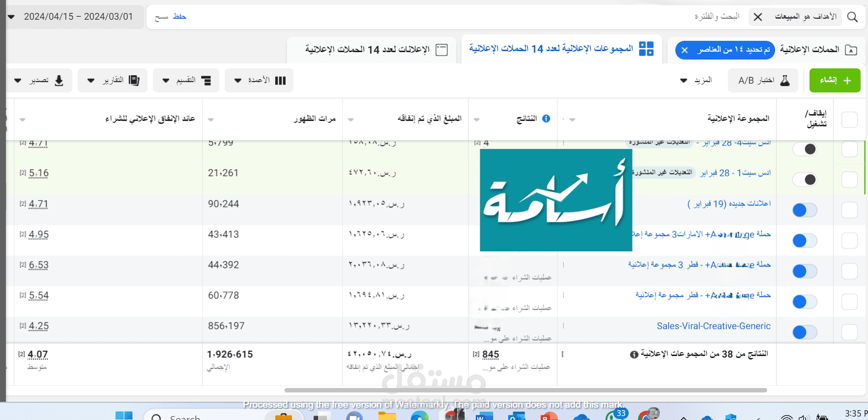Click the ad sets grid icon
Viewport: 868px width, 420px height.
point(646,49)
